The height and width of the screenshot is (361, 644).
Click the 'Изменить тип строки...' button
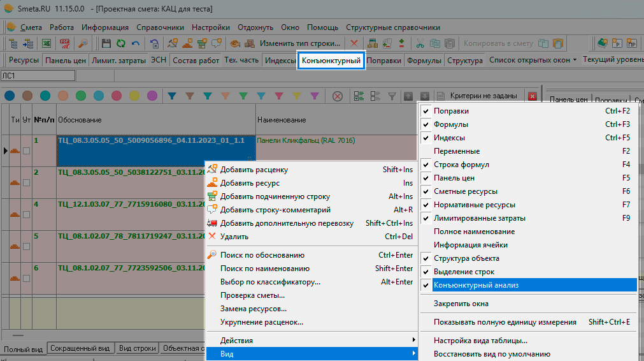[299, 44]
